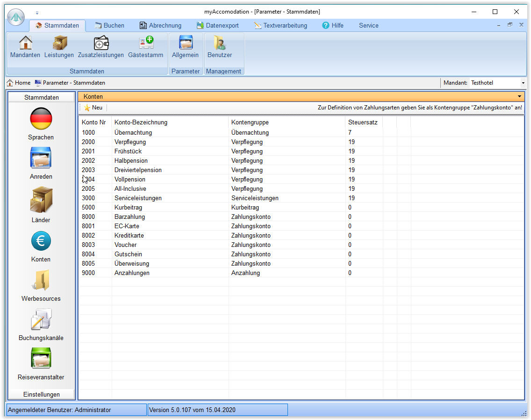Click Version 5.0.107 status bar entry
Image resolution: width=531 pixels, height=420 pixels.
pos(218,410)
